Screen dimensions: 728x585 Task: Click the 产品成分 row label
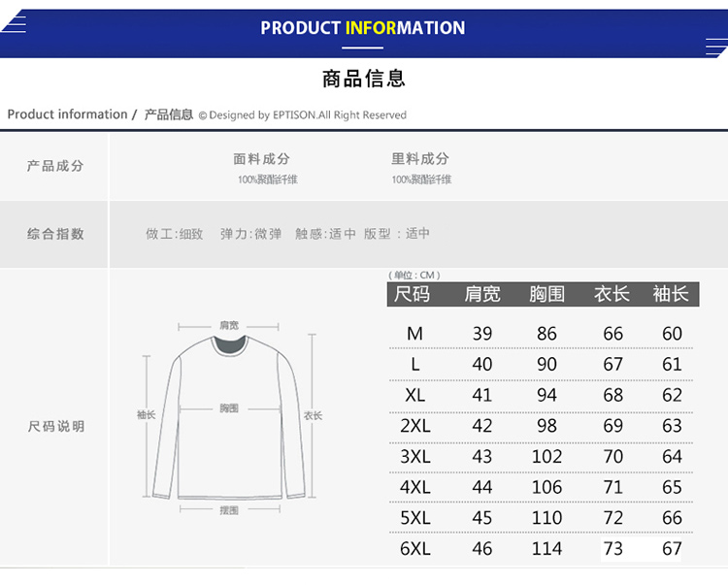55,166
